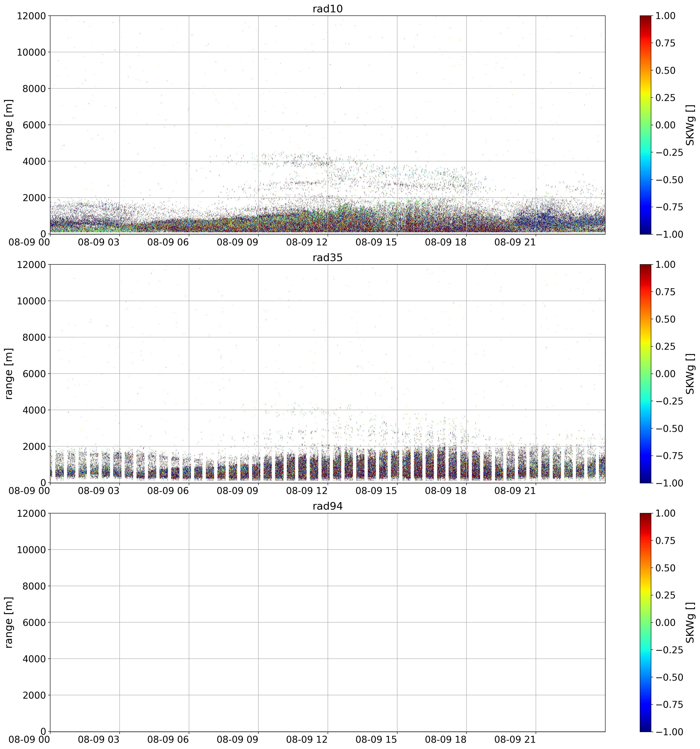
Task: Click the rad10 panel's SKWg colorbar
Action: (x=645, y=125)
